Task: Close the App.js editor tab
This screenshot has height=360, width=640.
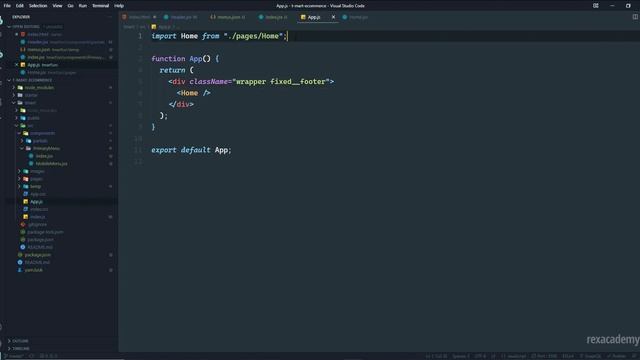Action: [x=333, y=17]
